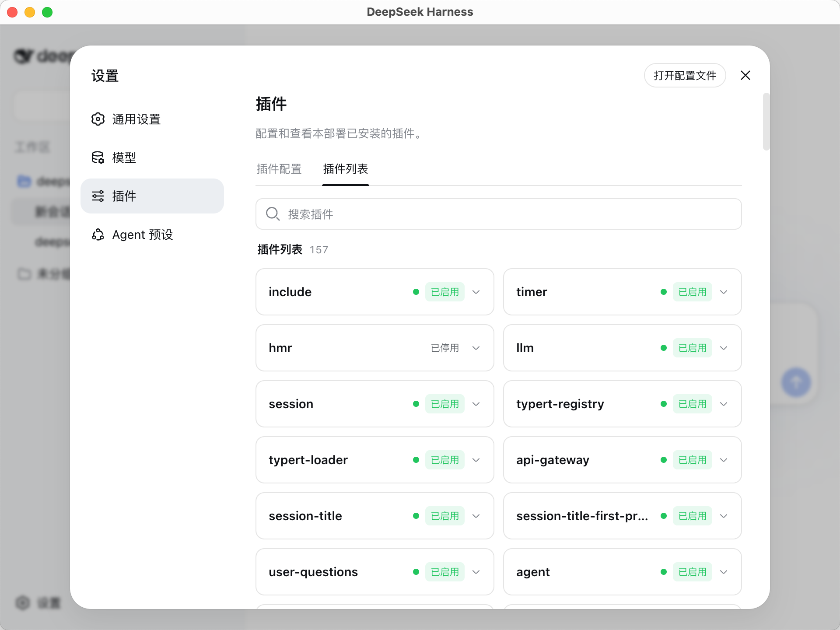Click the session-title-first-pr... plugin name
Screen dimensions: 840x630
click(582, 516)
